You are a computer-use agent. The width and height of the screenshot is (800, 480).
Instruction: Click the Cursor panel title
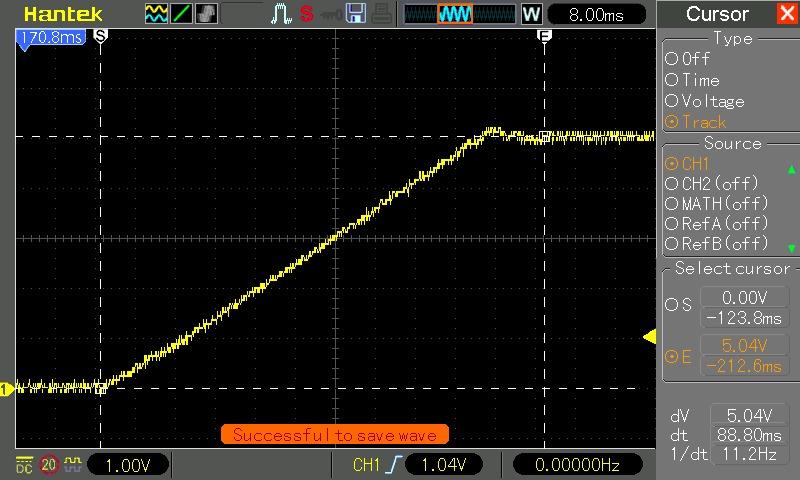[x=717, y=14]
